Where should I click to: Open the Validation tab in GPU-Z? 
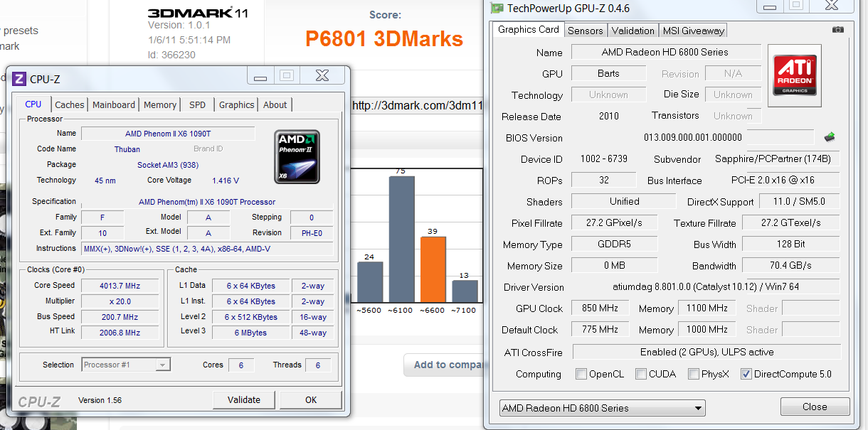click(633, 31)
